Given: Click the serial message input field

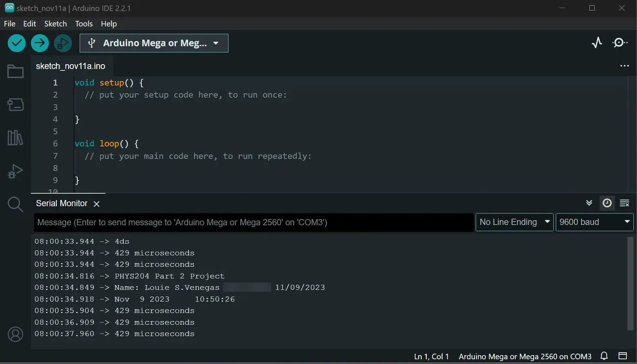Looking at the screenshot, I should click(x=254, y=222).
